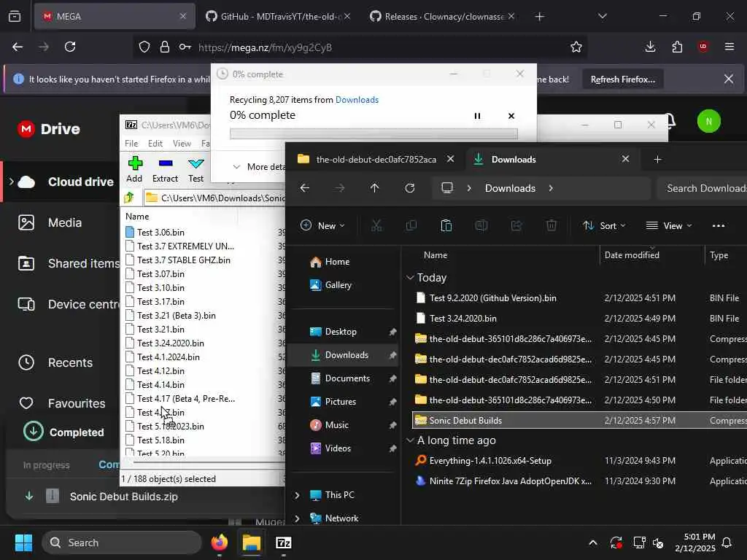Open Downloads link in recycle dialog
This screenshot has height=560, width=747.
tap(357, 99)
